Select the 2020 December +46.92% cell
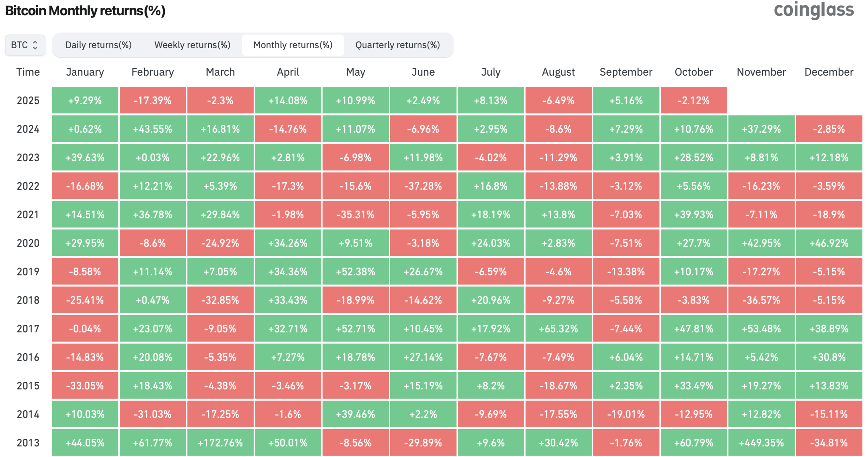 pos(829,243)
